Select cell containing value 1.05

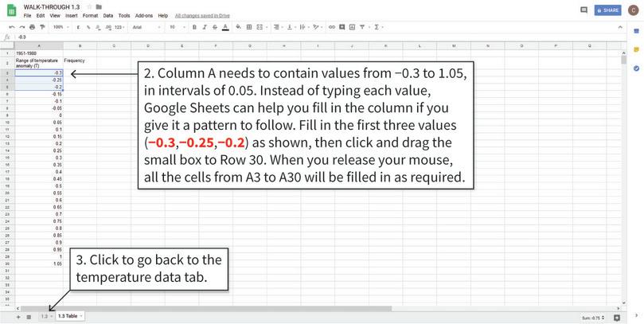(x=39, y=264)
